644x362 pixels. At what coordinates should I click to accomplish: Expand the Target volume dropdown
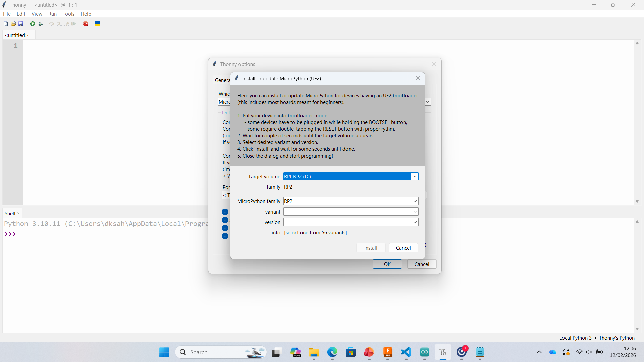415,176
